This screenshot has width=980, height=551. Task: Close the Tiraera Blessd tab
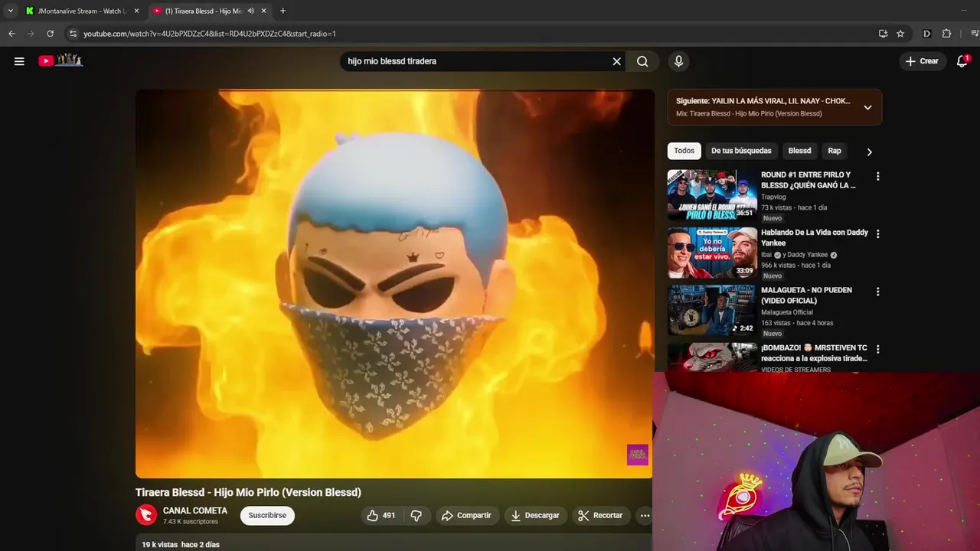coord(263,11)
